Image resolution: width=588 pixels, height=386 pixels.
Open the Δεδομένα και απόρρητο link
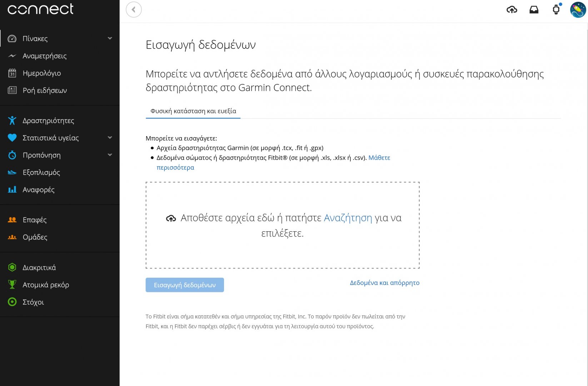pos(384,283)
